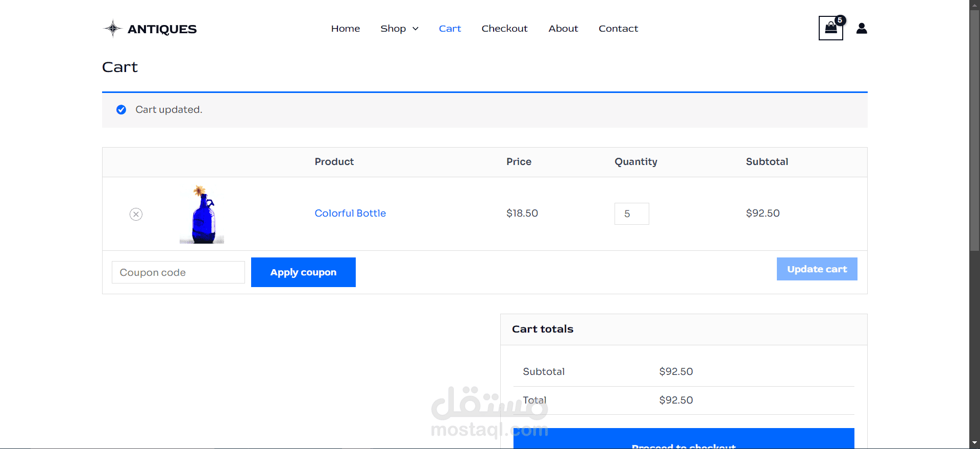Open the Contact page
The width and height of the screenshot is (980, 449).
point(618,29)
